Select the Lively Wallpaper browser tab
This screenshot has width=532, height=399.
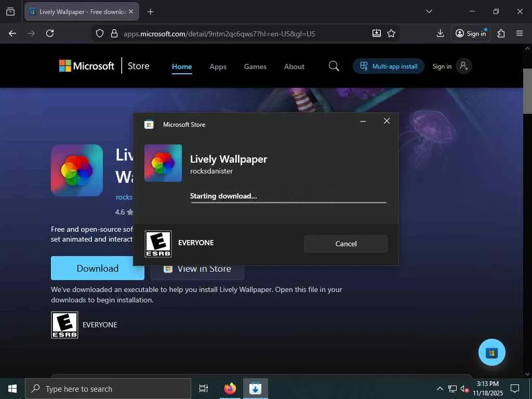coord(82,11)
